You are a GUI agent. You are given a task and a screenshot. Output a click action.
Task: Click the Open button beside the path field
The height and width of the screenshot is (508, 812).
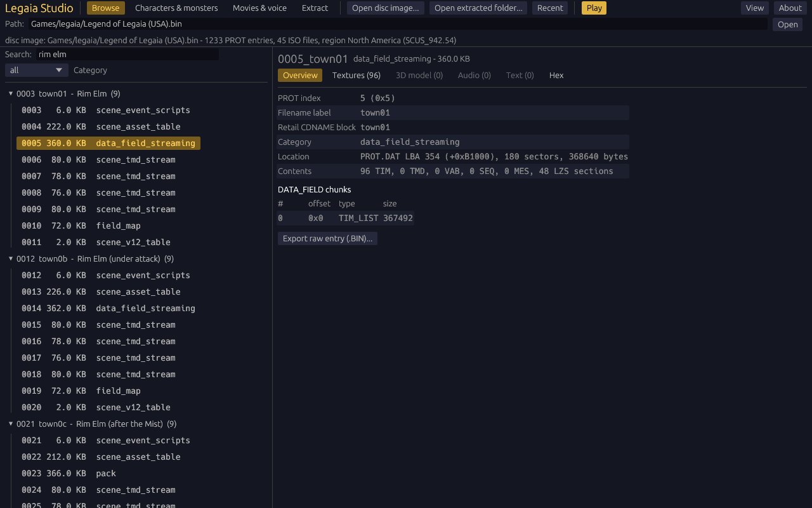788,24
